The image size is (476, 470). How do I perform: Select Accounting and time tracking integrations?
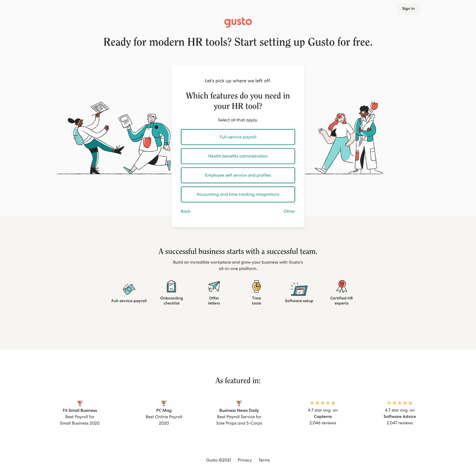pyautogui.click(x=238, y=194)
